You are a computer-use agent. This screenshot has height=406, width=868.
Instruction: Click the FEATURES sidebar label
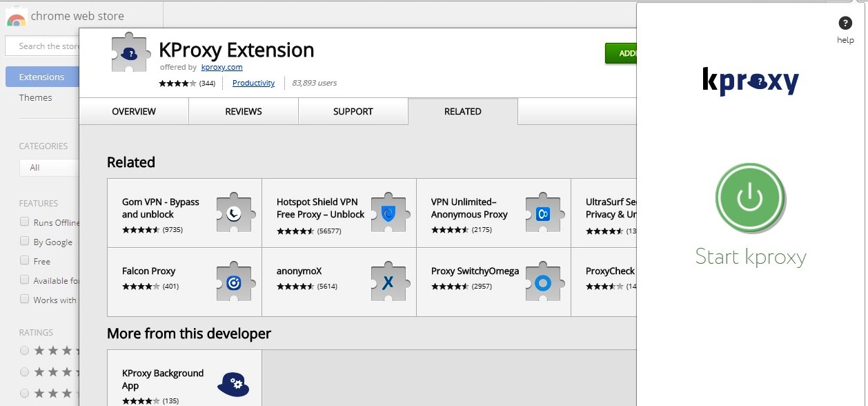(39, 204)
